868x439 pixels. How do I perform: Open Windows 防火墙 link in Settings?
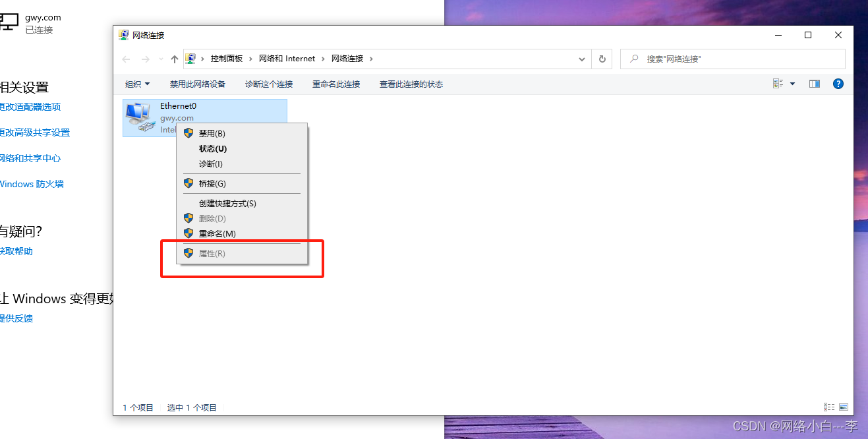coord(32,184)
